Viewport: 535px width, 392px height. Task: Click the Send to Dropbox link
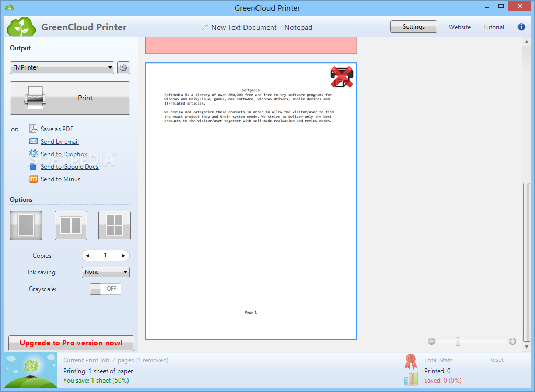(64, 154)
